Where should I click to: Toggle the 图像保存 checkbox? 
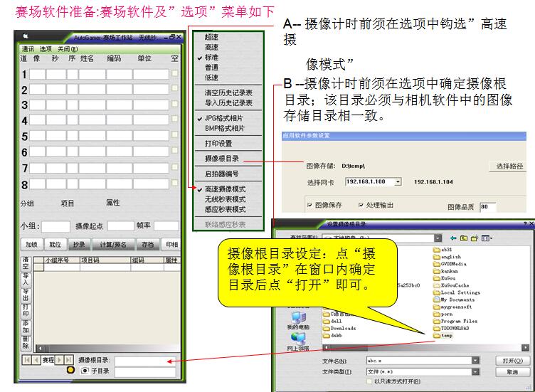pos(309,205)
